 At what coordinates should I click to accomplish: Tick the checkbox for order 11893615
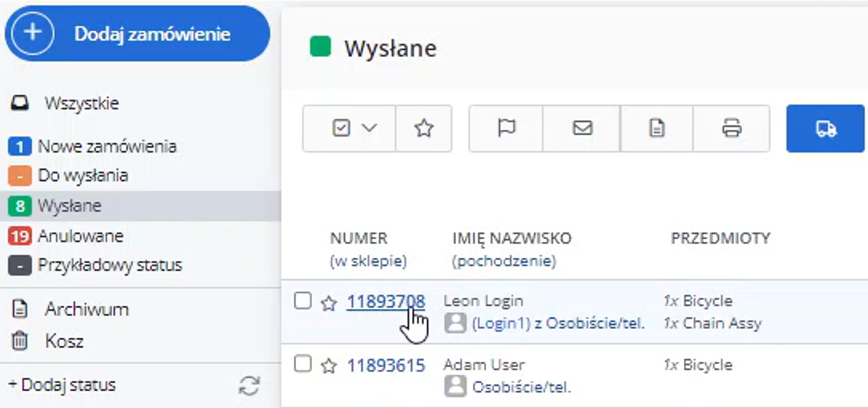(x=303, y=364)
